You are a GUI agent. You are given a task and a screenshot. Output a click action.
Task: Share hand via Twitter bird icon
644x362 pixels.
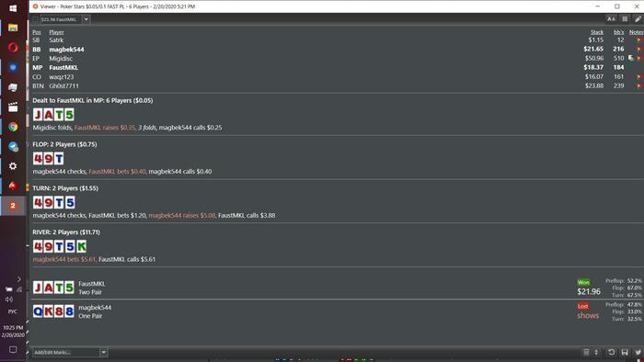tap(638, 352)
